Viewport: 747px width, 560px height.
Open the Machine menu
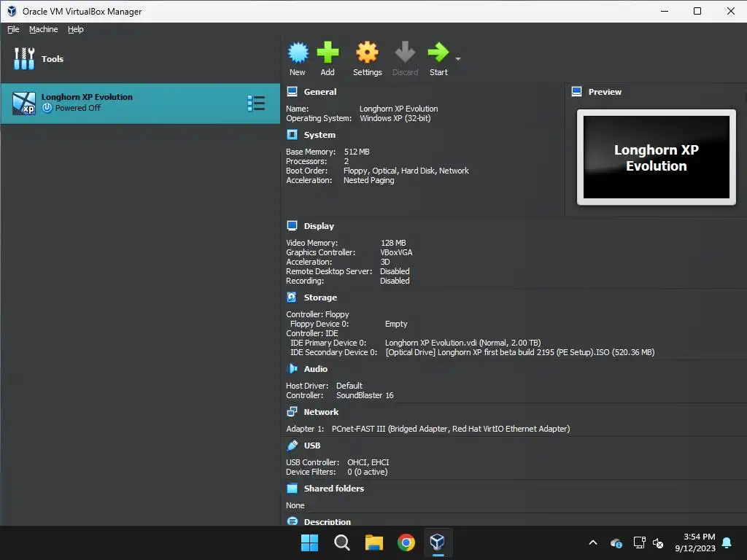point(43,29)
